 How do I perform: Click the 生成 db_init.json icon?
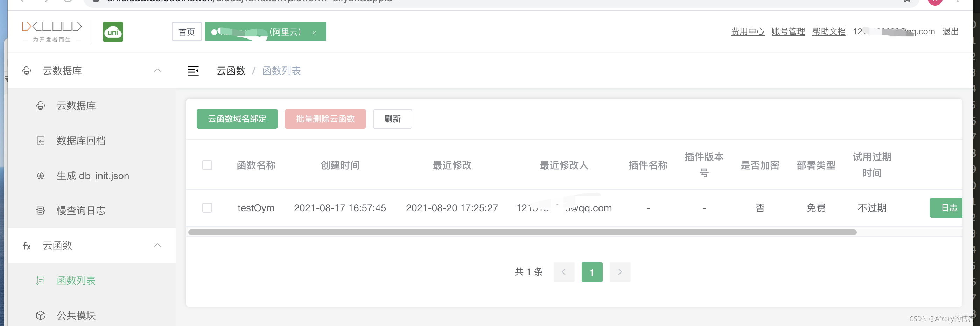tap(41, 176)
